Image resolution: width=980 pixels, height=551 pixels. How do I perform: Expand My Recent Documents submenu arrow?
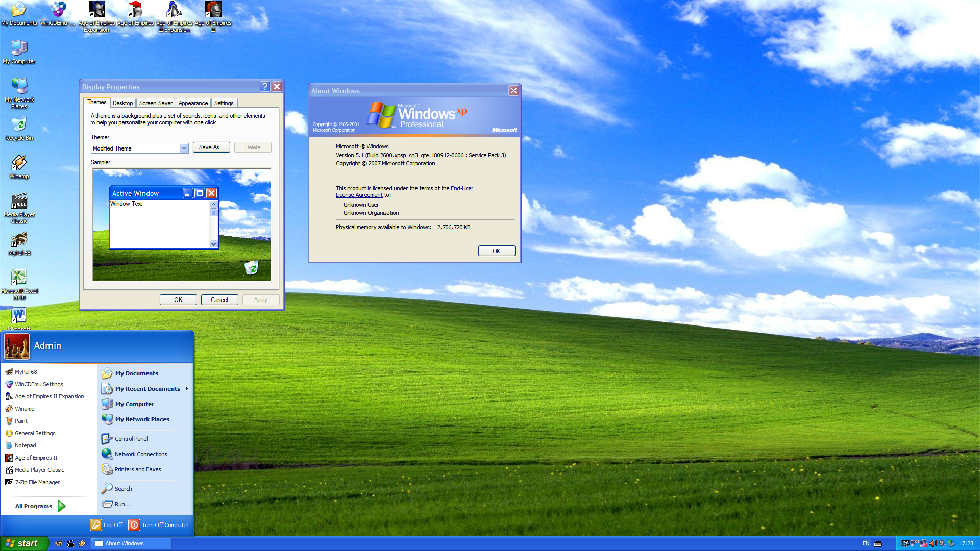pyautogui.click(x=187, y=389)
